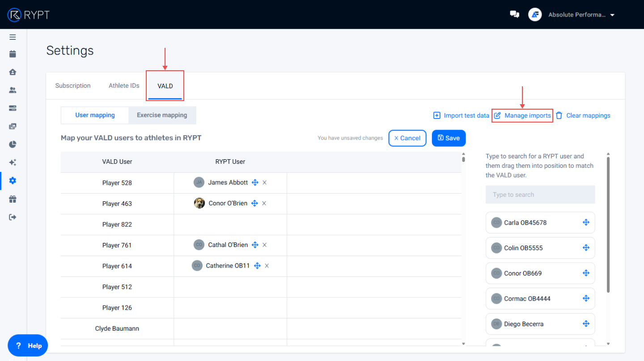
Task: Click the sparkles icon in the sidebar
Action: 13,162
